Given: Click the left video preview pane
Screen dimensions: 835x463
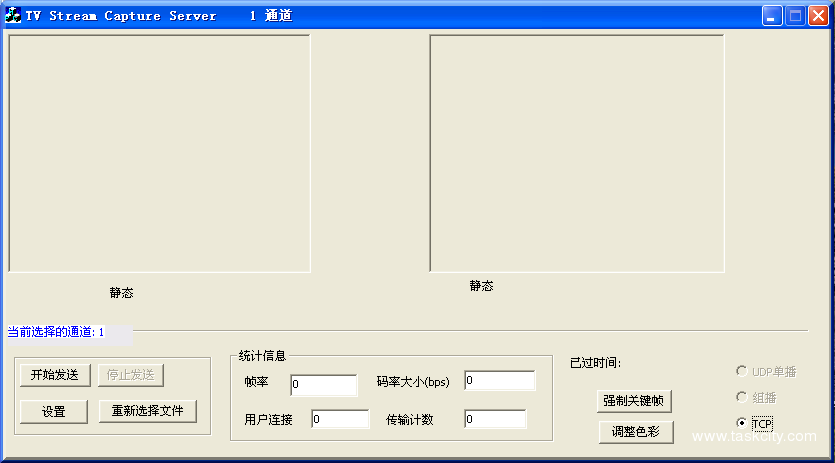Looking at the screenshot, I should [x=159, y=153].
